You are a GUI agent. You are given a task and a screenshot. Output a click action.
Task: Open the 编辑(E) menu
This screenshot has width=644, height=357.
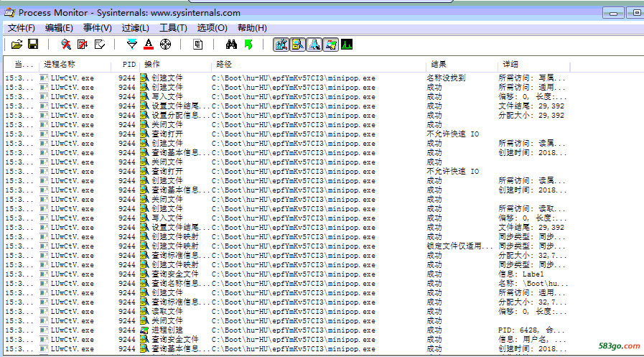tap(59, 28)
